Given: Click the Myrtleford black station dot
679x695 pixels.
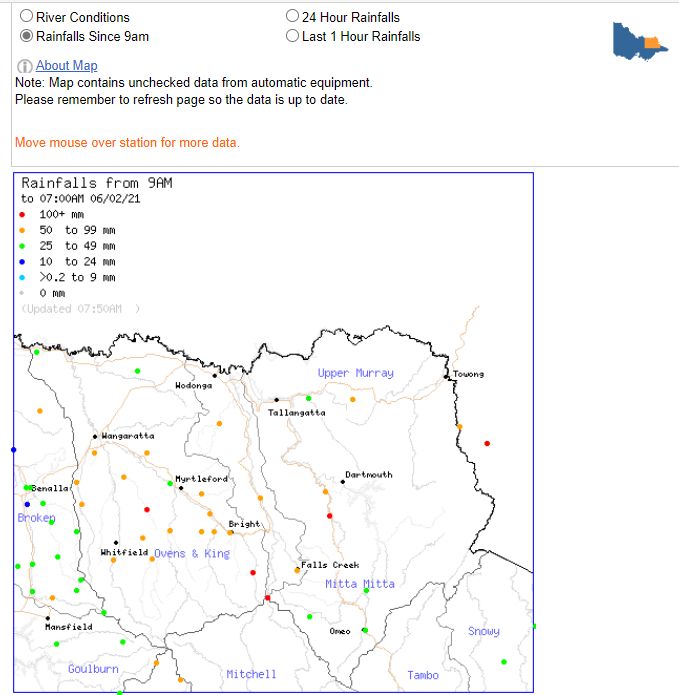Looking at the screenshot, I should point(181,488).
